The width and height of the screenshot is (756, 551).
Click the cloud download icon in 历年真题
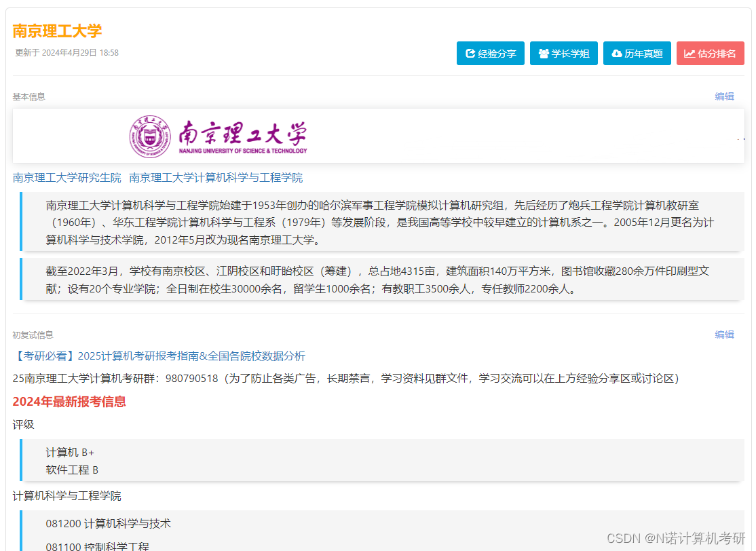click(x=617, y=54)
